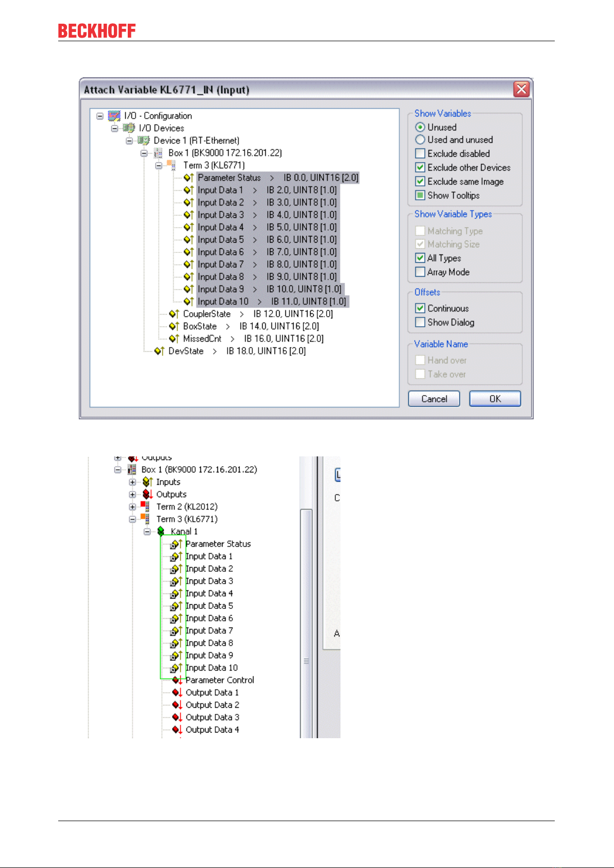Screen dimensions: 614x868
Task: Click the red icon beside Output Data 3
Action: click(178, 717)
